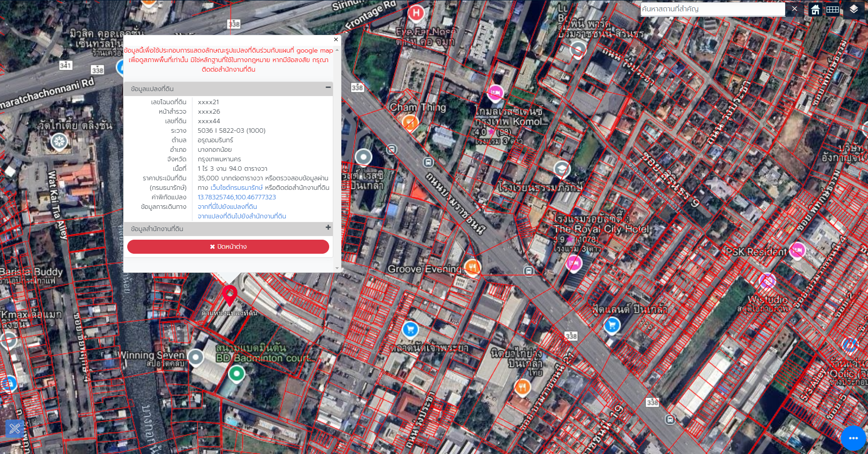
Task: Click the hospital H marker on map
Action: (x=416, y=13)
